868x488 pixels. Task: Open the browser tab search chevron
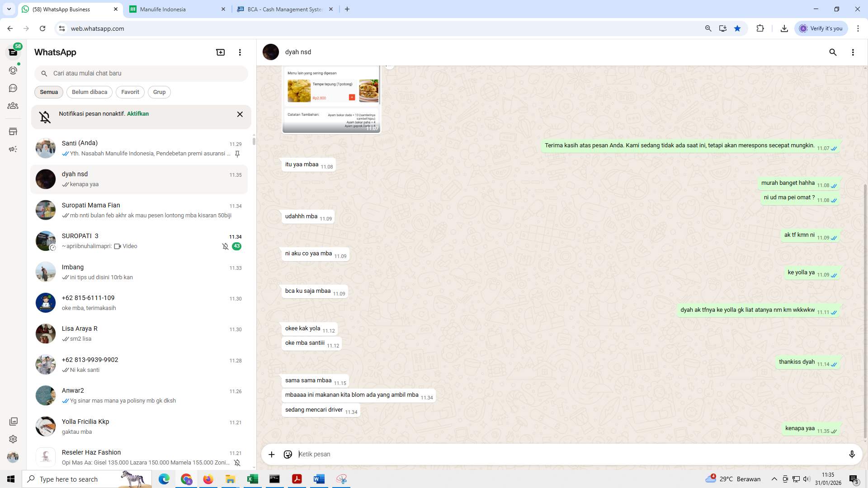[x=8, y=9]
